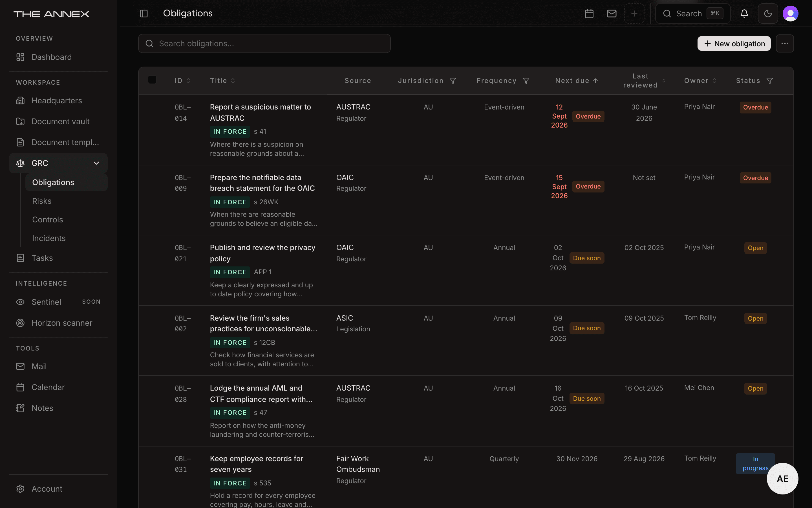Open Notes tool
Image resolution: width=812 pixels, height=508 pixels.
pos(58,408)
